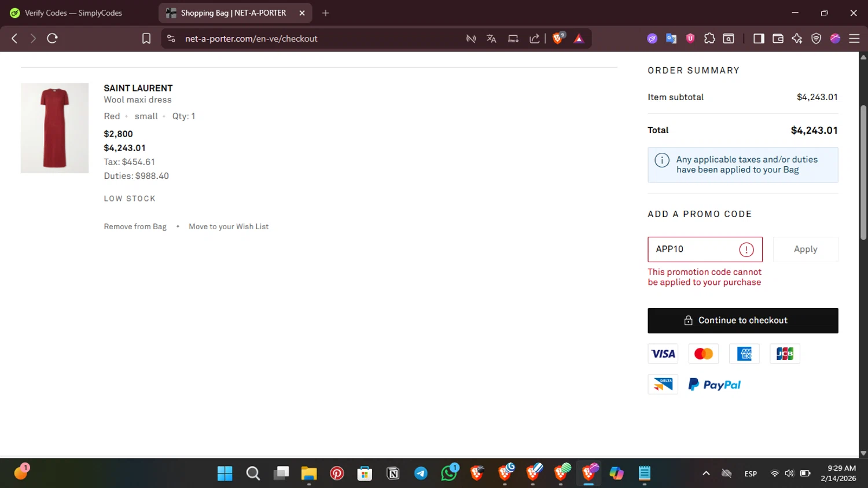868x488 pixels.
Task: Open the SimplyCodes purple extension icon
Action: pyautogui.click(x=652, y=38)
